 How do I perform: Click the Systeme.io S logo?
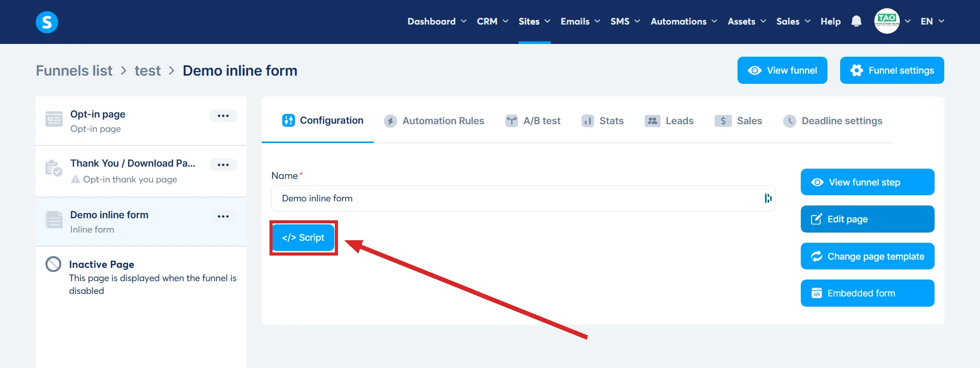[47, 22]
